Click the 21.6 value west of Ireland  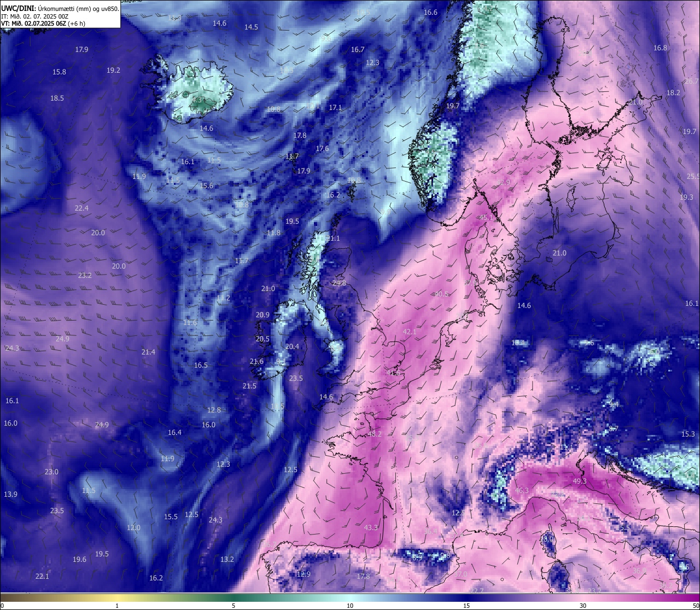tap(256, 361)
